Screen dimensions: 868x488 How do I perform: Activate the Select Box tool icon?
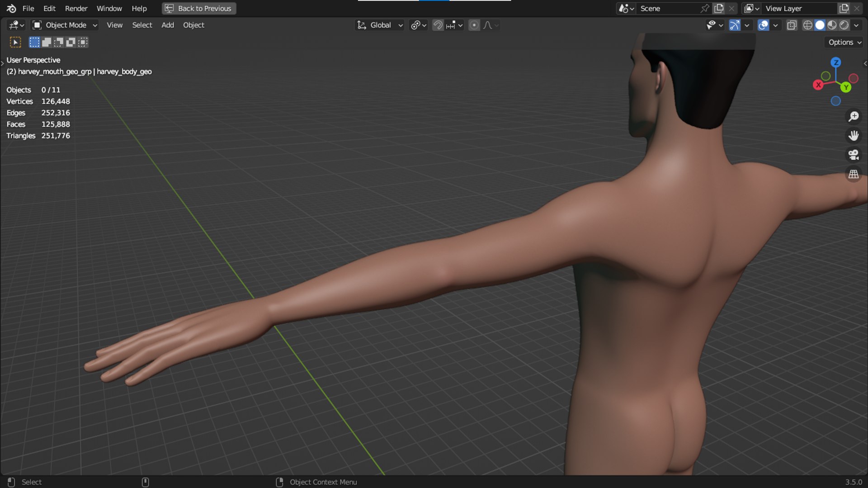point(15,42)
